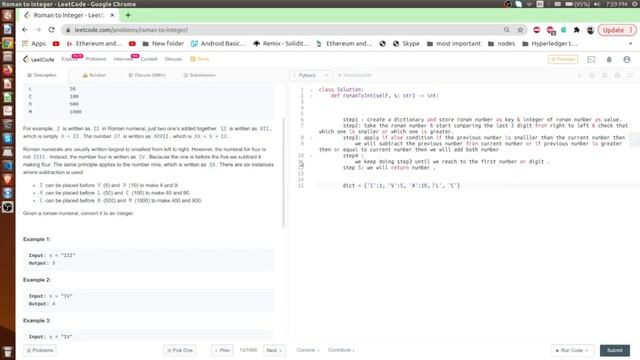The width and height of the screenshot is (640, 360).
Task: Click the problem description scrollbar
Action: [284, 173]
